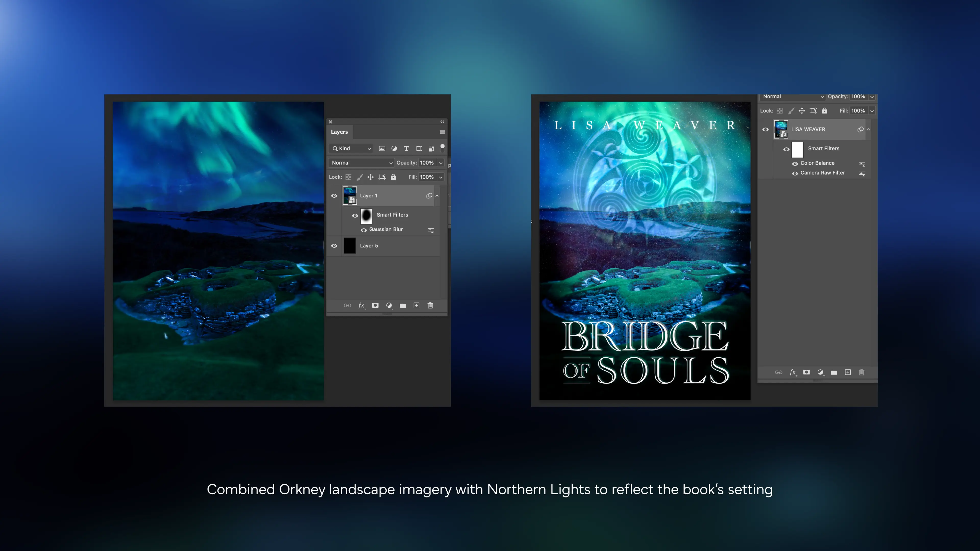Toggle Smart Filters visibility under Layer 1
Screen dimensions: 980x551
355,216
